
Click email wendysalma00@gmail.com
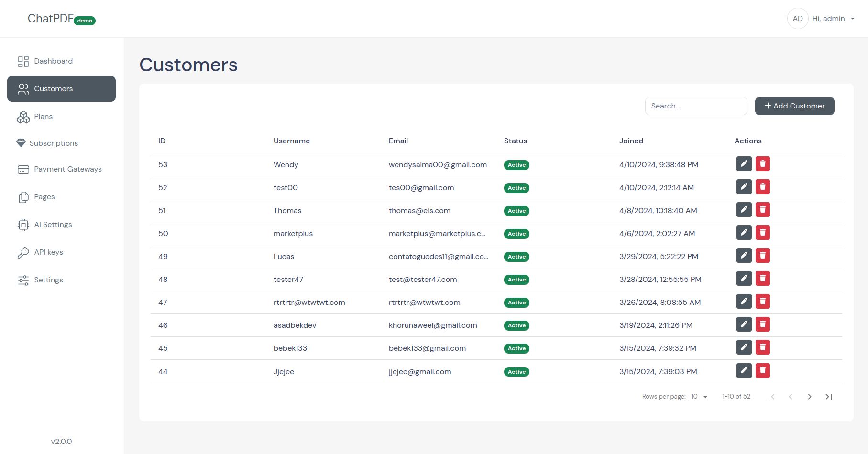point(438,165)
